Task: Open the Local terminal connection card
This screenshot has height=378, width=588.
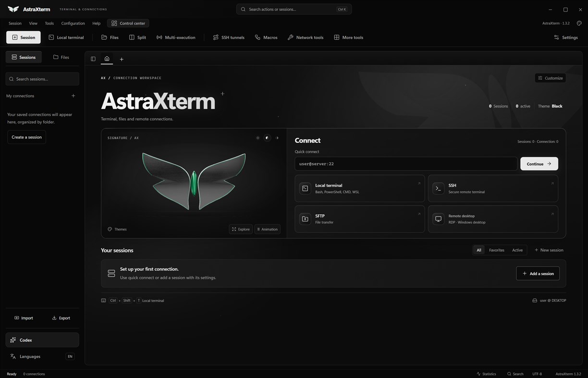Action: tap(359, 188)
